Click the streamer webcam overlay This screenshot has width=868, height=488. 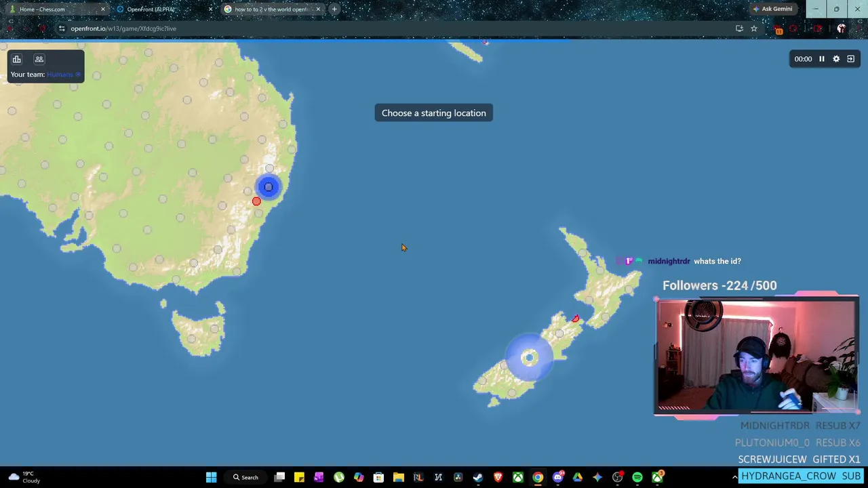coord(757,356)
